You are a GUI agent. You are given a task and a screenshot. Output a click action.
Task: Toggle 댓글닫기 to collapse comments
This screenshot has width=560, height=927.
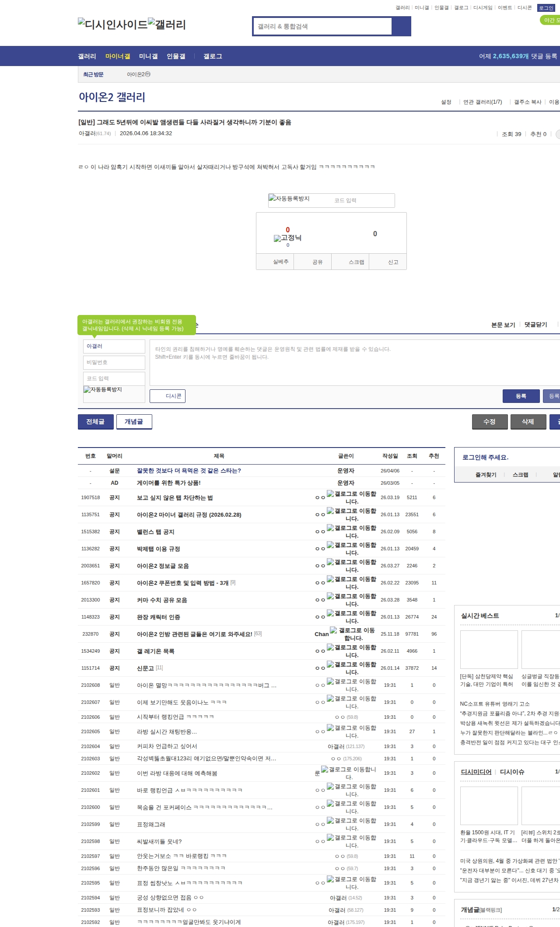click(535, 325)
